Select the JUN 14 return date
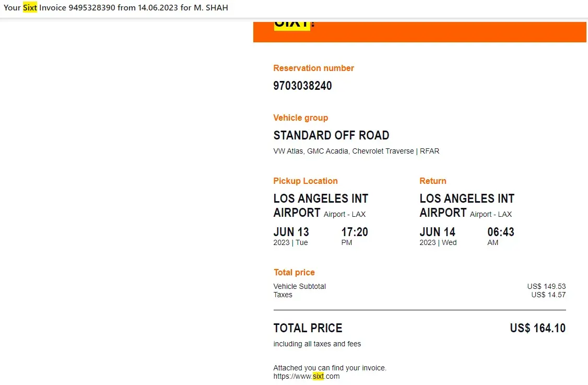The height and width of the screenshot is (385, 588). point(437,232)
